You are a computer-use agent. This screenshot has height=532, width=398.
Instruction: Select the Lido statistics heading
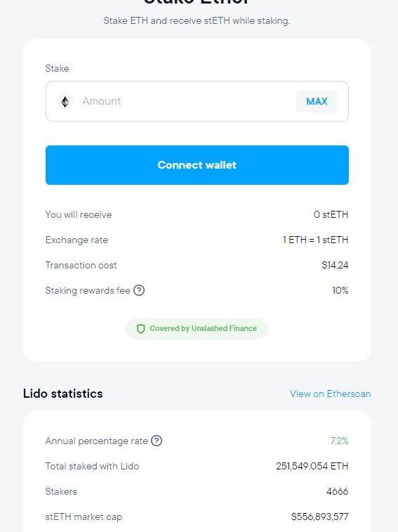click(x=62, y=394)
